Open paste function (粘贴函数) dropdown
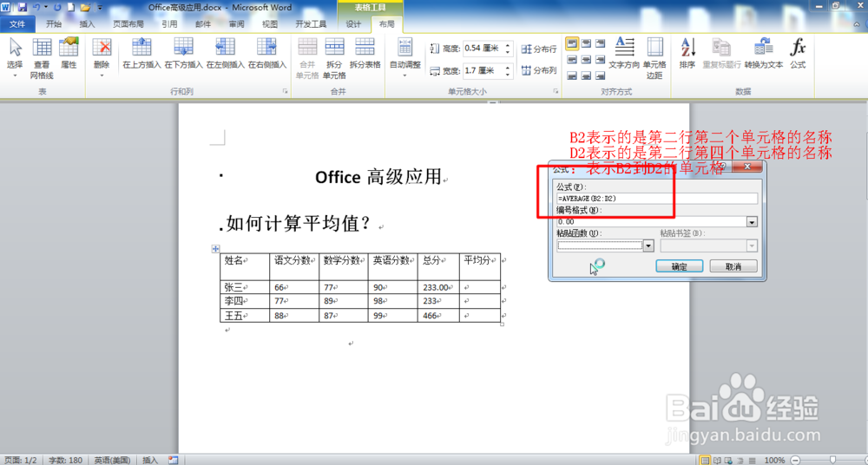Screen dimensions: 868x465 (648, 246)
